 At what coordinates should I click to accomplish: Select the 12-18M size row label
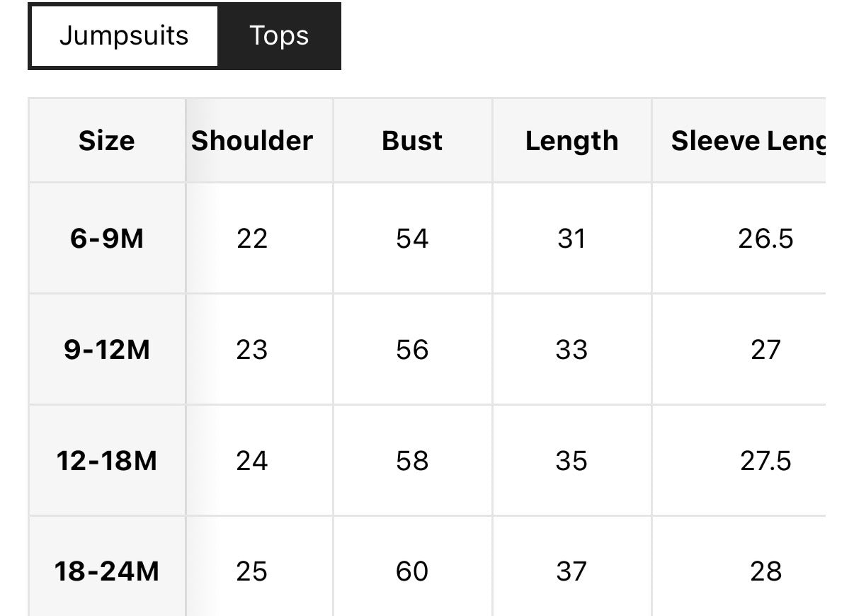click(106, 461)
